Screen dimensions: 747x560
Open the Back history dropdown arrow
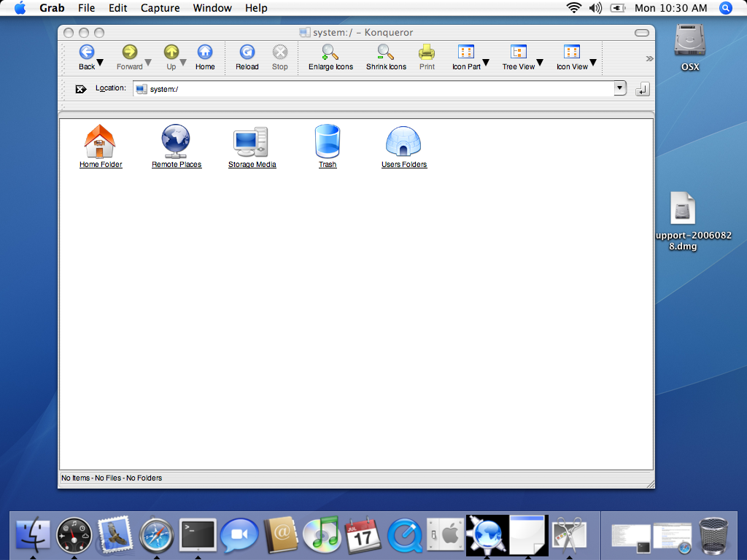point(100,63)
